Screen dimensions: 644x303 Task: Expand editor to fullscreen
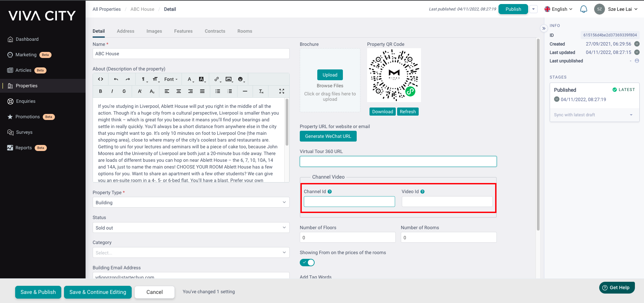click(x=282, y=91)
